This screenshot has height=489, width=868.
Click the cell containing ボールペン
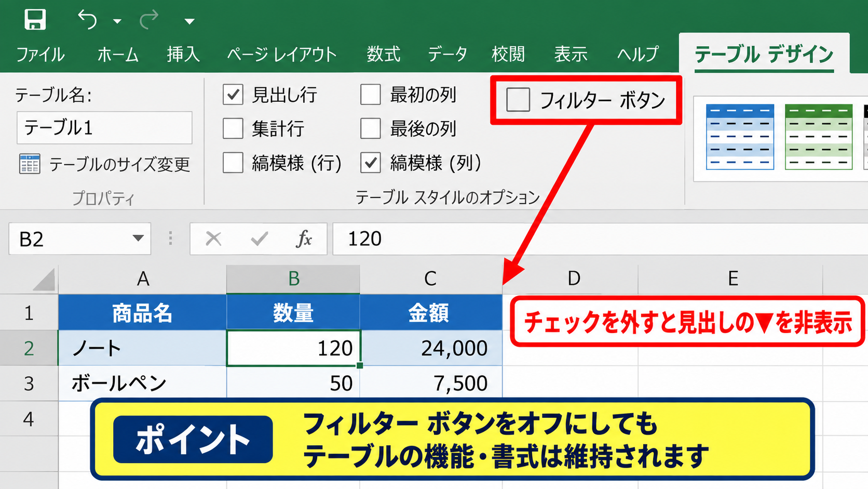142,384
